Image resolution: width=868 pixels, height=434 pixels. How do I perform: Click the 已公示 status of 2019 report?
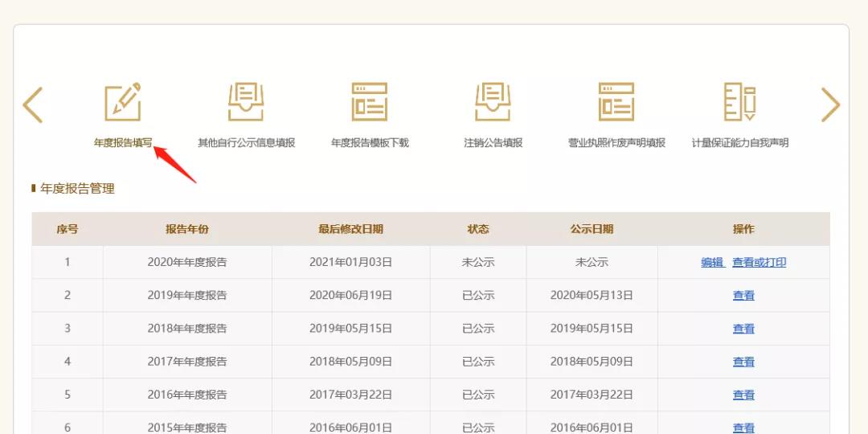click(x=477, y=296)
